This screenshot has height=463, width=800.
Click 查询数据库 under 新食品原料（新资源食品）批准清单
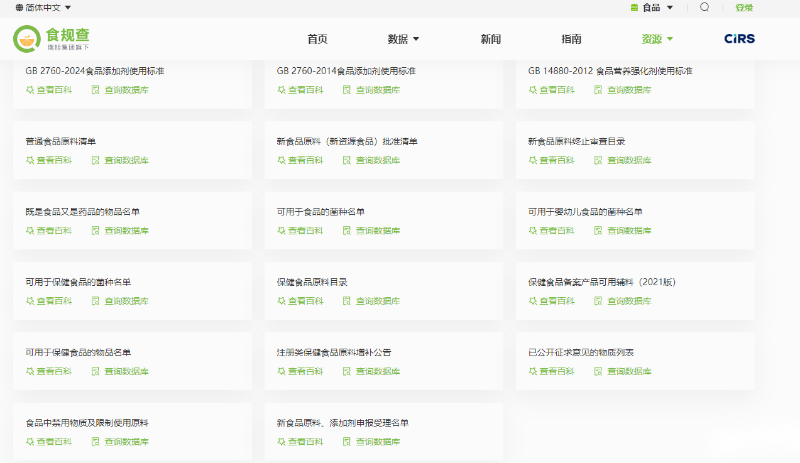pos(378,160)
